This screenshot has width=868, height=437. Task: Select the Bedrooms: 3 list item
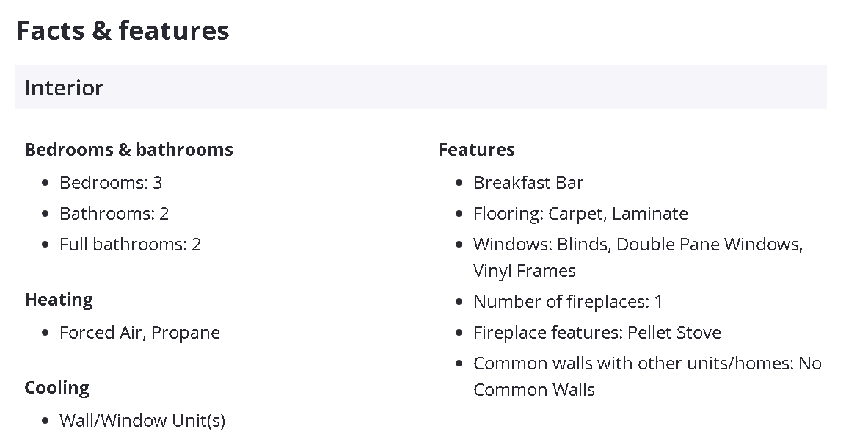click(x=111, y=183)
